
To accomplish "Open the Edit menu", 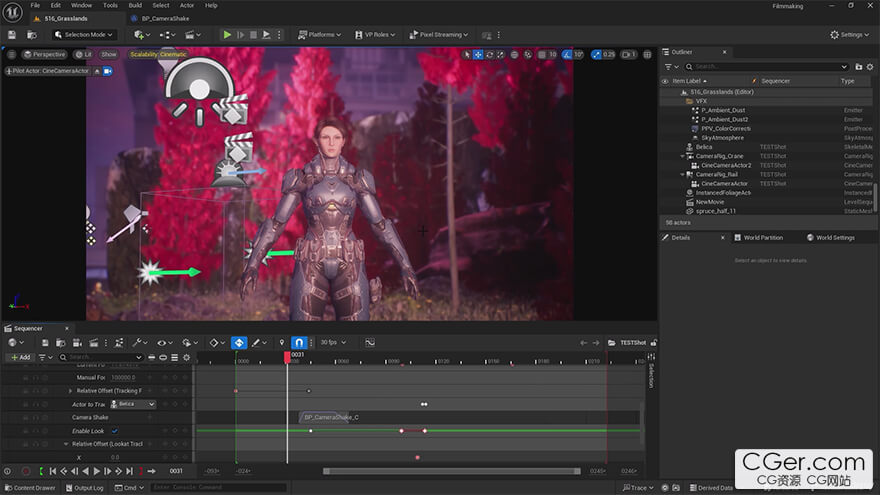I will pyautogui.click(x=56, y=6).
